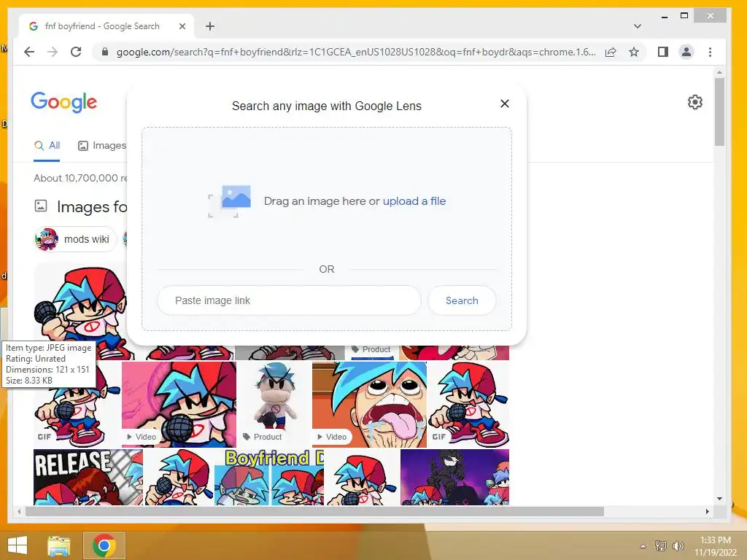Click the image drag-and-drop icon
Image resolution: width=747 pixels, height=560 pixels.
[229, 201]
